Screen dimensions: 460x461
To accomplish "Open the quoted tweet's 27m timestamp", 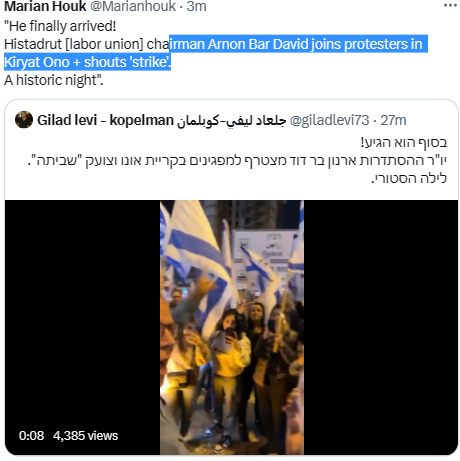I will (x=393, y=120).
